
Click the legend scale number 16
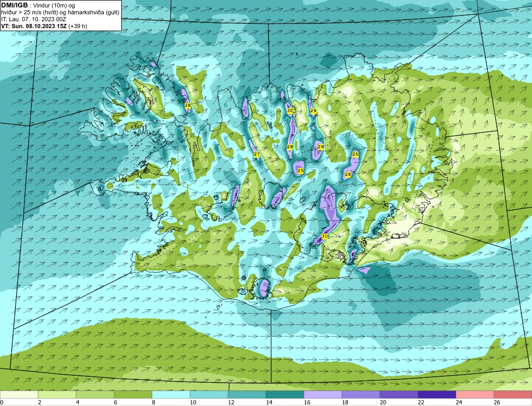point(307,402)
